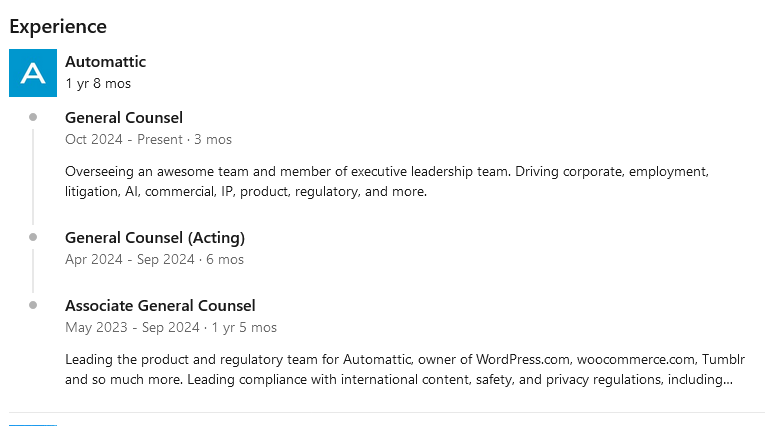This screenshot has width=783, height=426.
Task: Select the Associate General Counsel title
Action: [160, 306]
